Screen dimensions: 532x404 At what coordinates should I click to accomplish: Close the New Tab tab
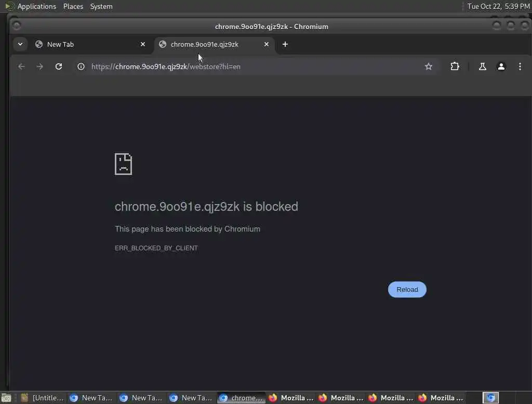143,44
